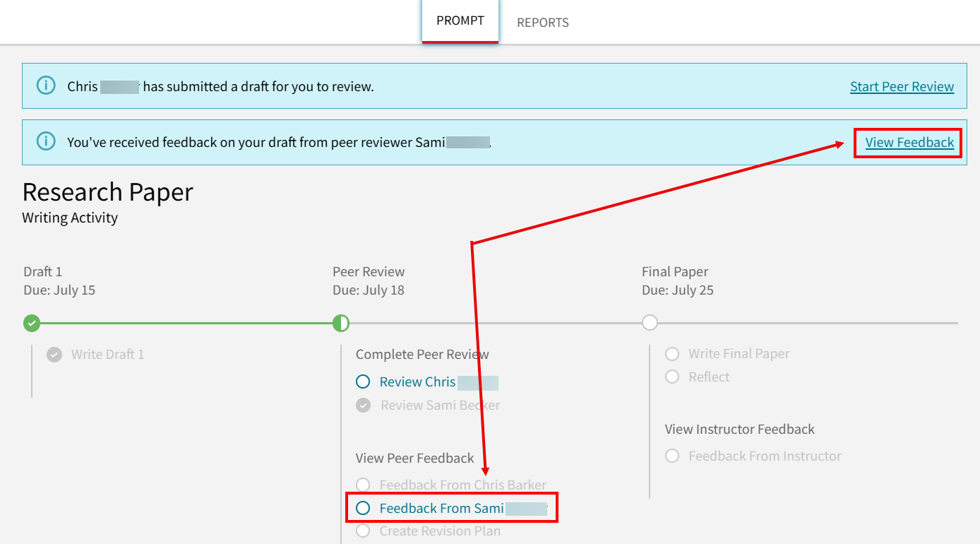Click green Draft 1 completed checkmark marker

(x=32, y=323)
